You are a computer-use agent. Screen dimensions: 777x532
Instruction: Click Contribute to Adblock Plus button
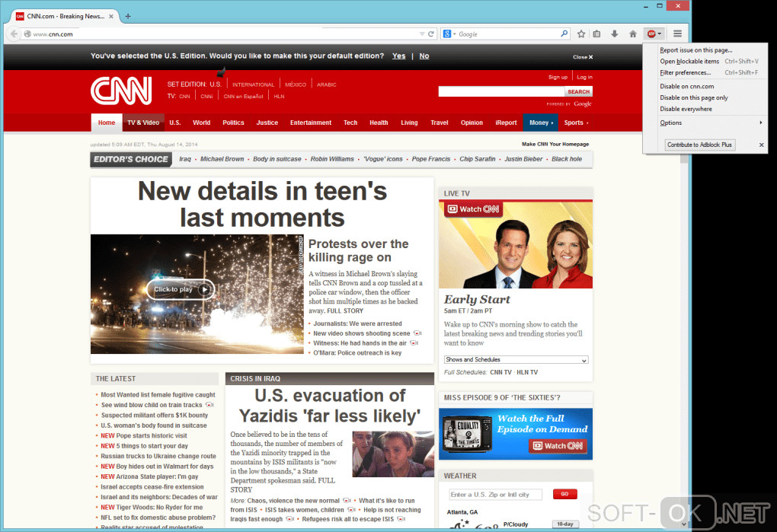699,145
